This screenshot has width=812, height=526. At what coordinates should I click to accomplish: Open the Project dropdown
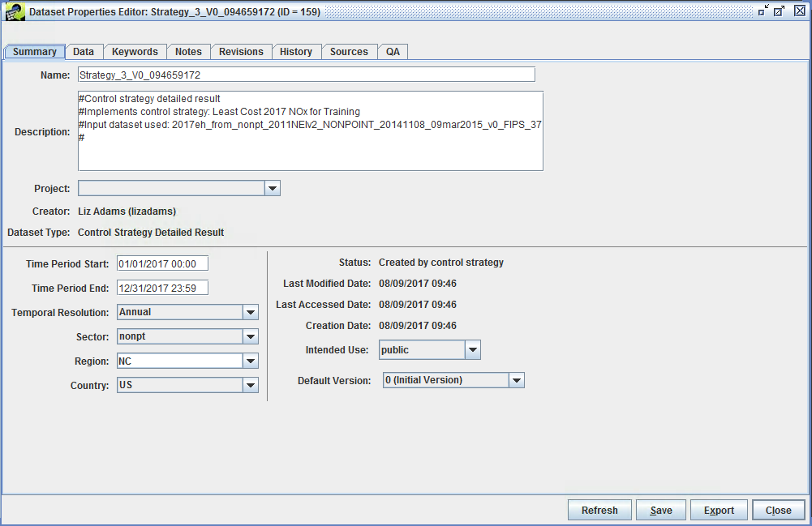coord(273,188)
